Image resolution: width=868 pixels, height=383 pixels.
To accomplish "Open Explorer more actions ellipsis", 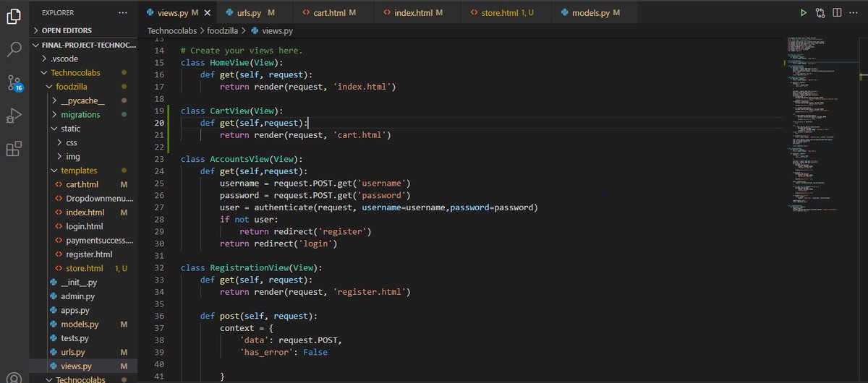I will (x=123, y=12).
